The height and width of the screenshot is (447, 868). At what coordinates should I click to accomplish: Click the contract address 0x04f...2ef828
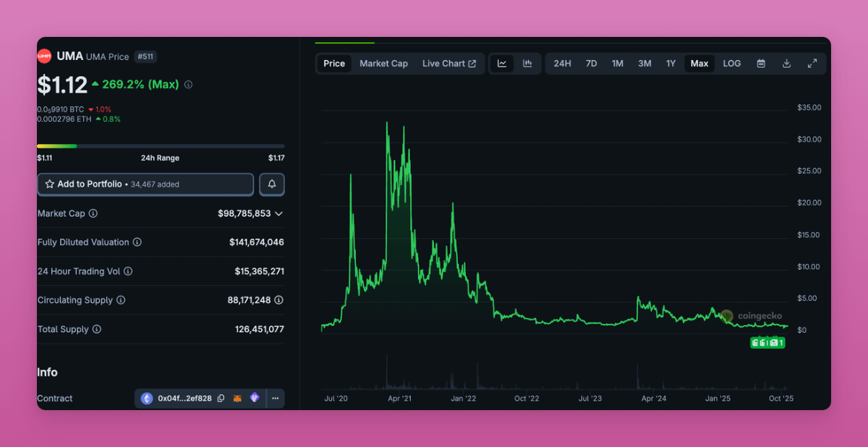click(184, 399)
